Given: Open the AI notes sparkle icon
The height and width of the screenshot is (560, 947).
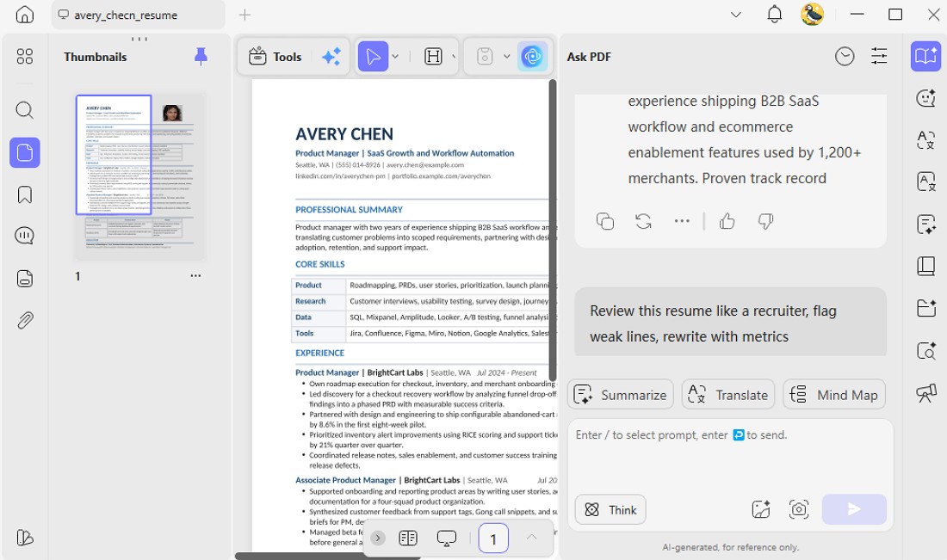Looking at the screenshot, I should pos(925,224).
